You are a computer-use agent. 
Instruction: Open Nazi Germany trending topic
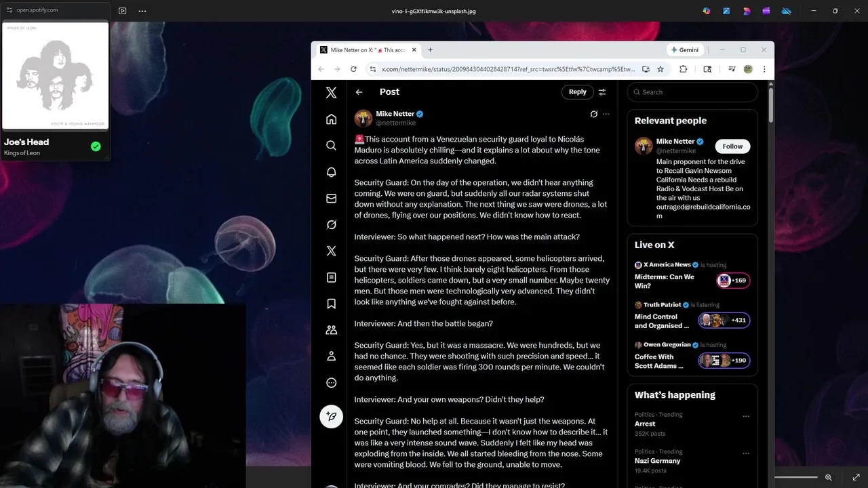pos(657,461)
